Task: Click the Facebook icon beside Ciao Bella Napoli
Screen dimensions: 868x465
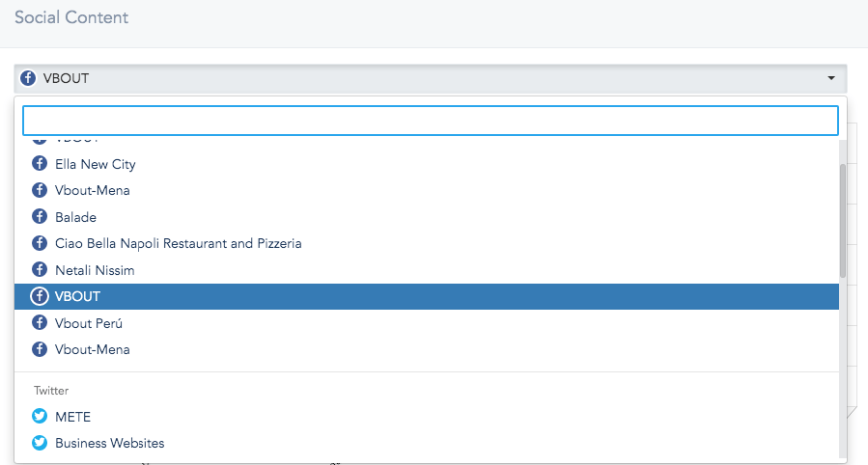Action: coord(40,243)
